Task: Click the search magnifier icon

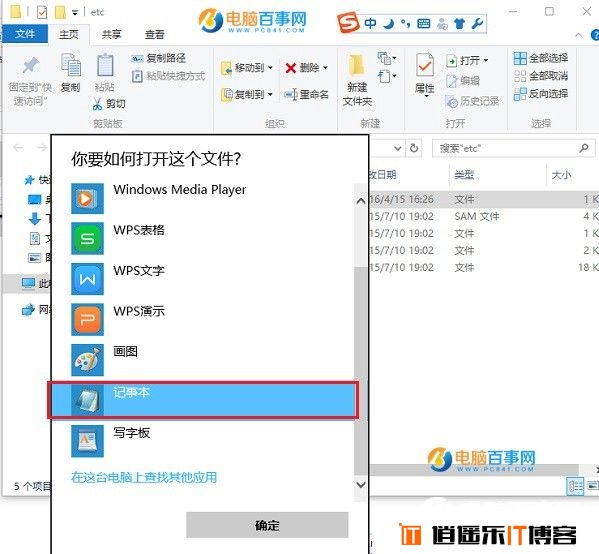Action: [584, 148]
